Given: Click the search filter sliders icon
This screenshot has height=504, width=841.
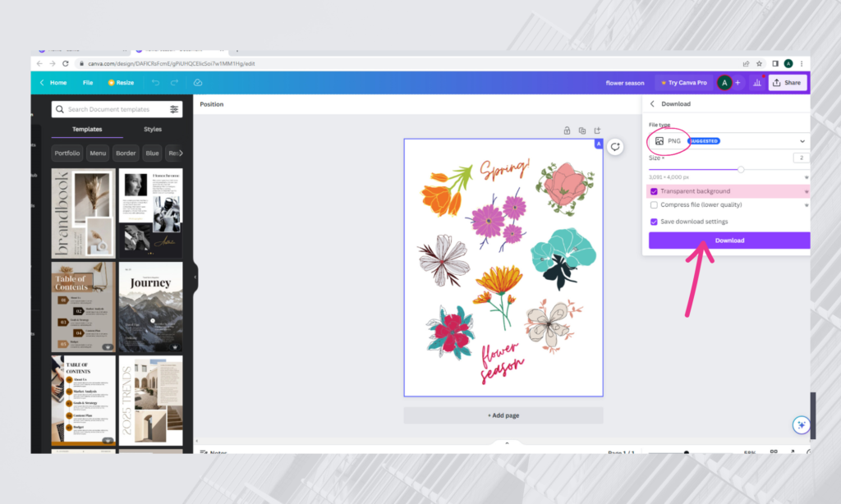Looking at the screenshot, I should click(174, 109).
